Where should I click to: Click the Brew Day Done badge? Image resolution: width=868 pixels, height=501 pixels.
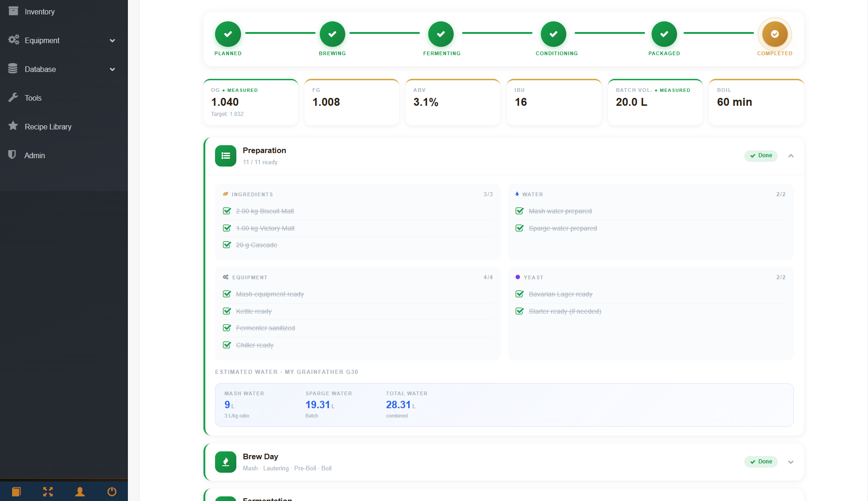[x=761, y=462]
